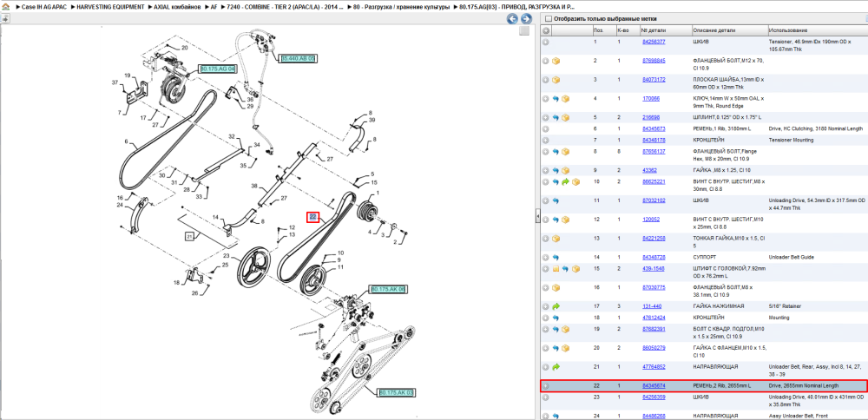
Task: Click the box icon for part 86625221
Action: click(575, 181)
